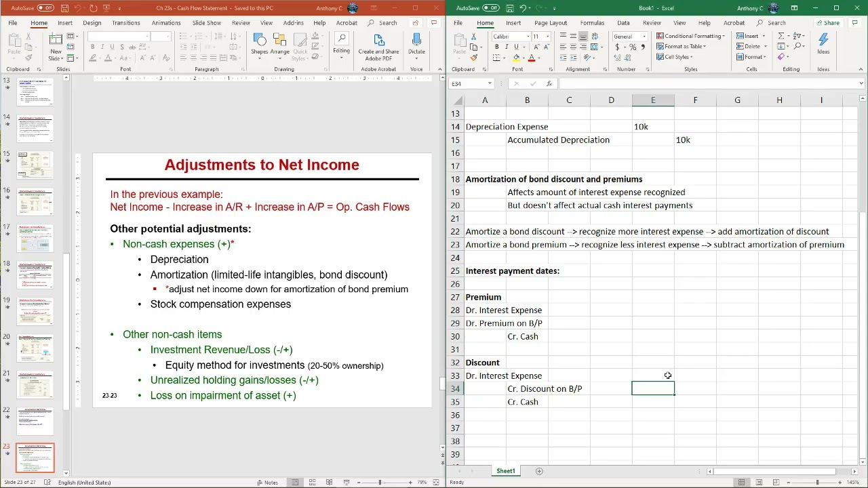
Task: Open Transitions tab in PowerPoint
Action: [x=126, y=23]
